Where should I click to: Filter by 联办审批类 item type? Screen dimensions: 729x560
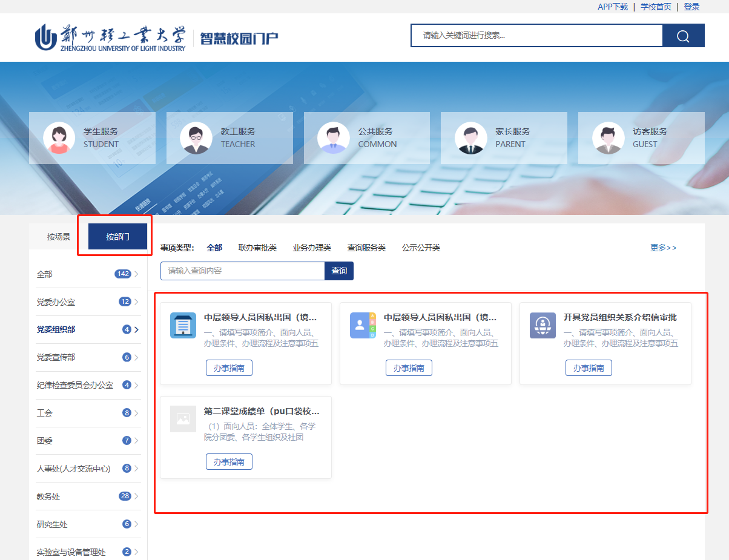(x=257, y=248)
